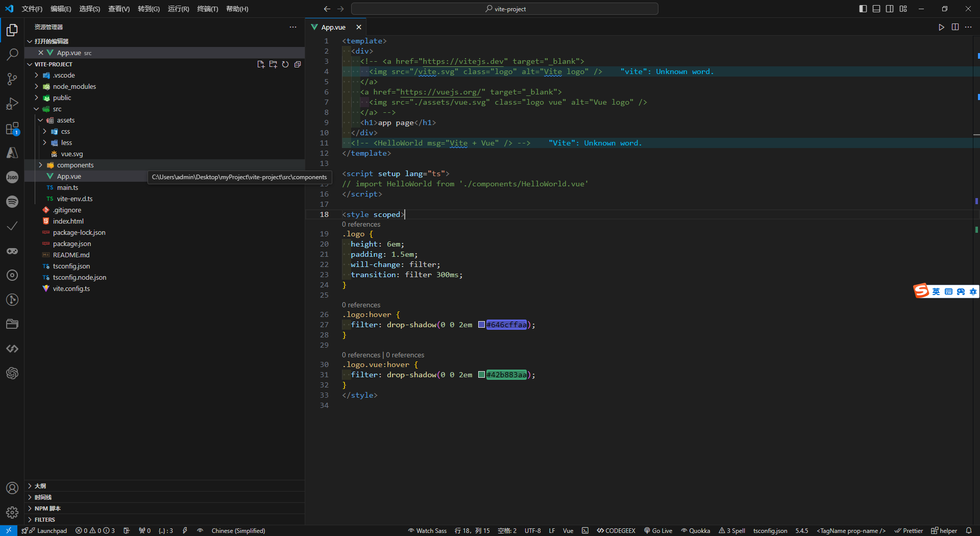Open the Extensions view
Viewport: 980px width, 536px height.
(x=12, y=129)
